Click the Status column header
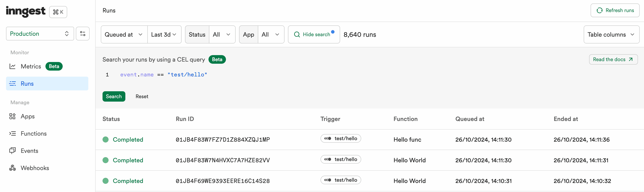Screen dimensions: 644x192 point(111,119)
